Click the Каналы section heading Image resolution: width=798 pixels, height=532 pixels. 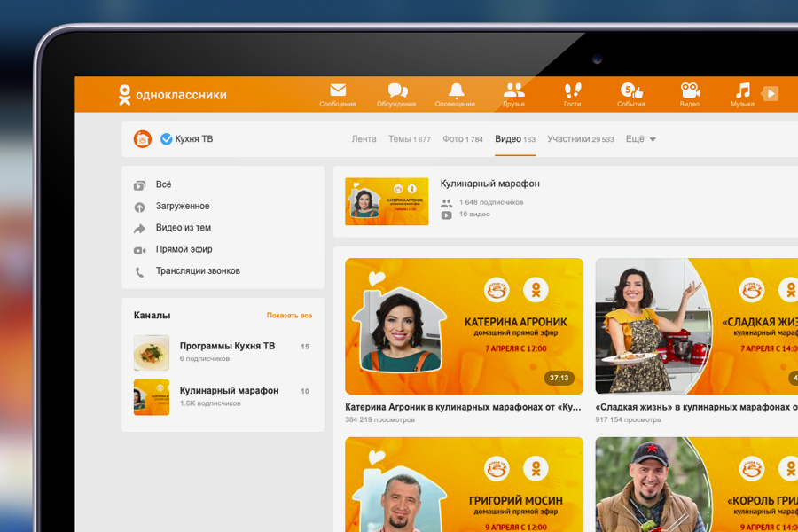tap(153, 316)
